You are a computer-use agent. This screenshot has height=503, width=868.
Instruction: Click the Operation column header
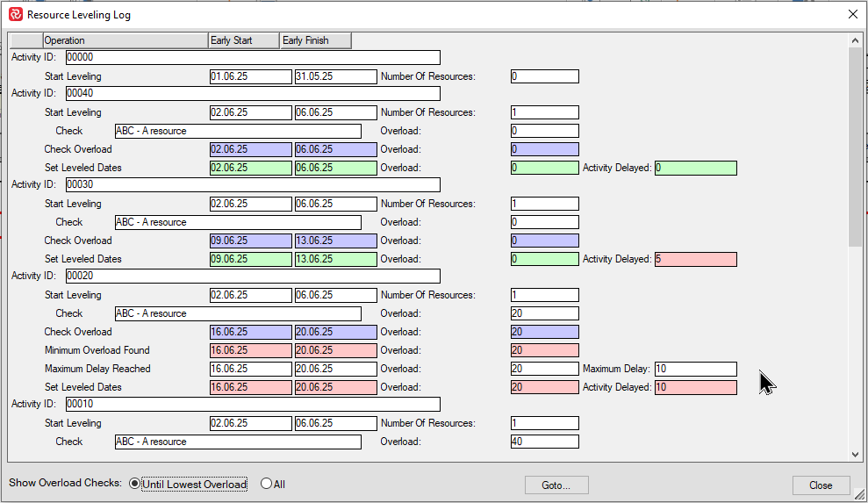point(126,40)
